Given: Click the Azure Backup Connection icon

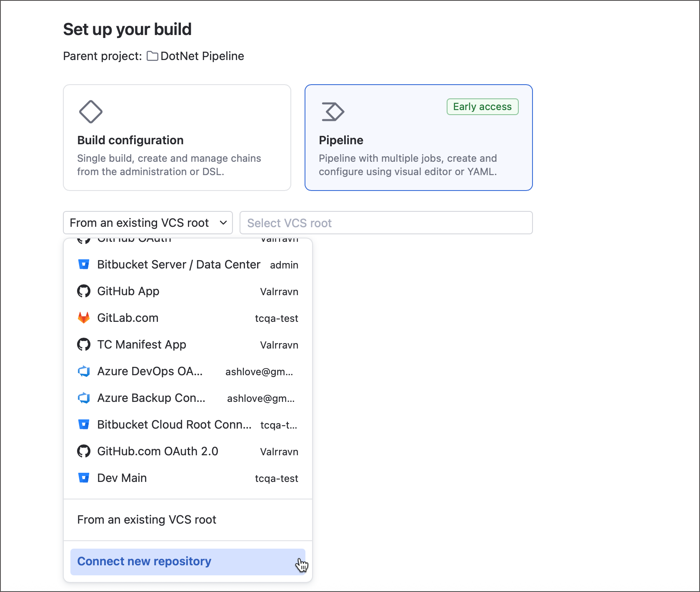Looking at the screenshot, I should [84, 398].
